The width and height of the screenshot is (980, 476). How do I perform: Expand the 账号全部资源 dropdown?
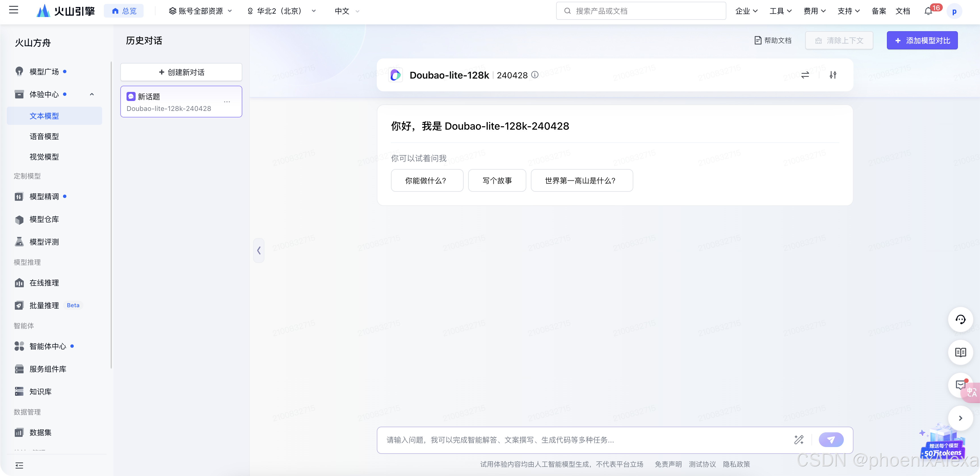(200, 11)
